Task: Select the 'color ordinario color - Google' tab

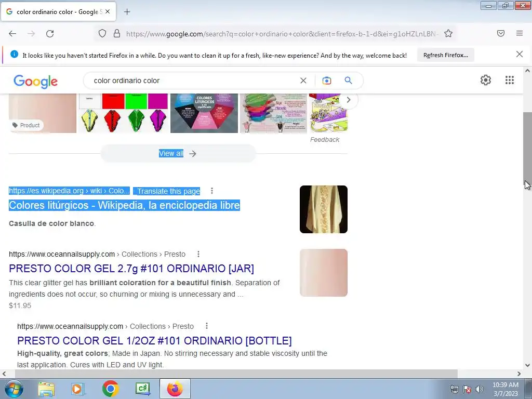Action: click(x=58, y=11)
